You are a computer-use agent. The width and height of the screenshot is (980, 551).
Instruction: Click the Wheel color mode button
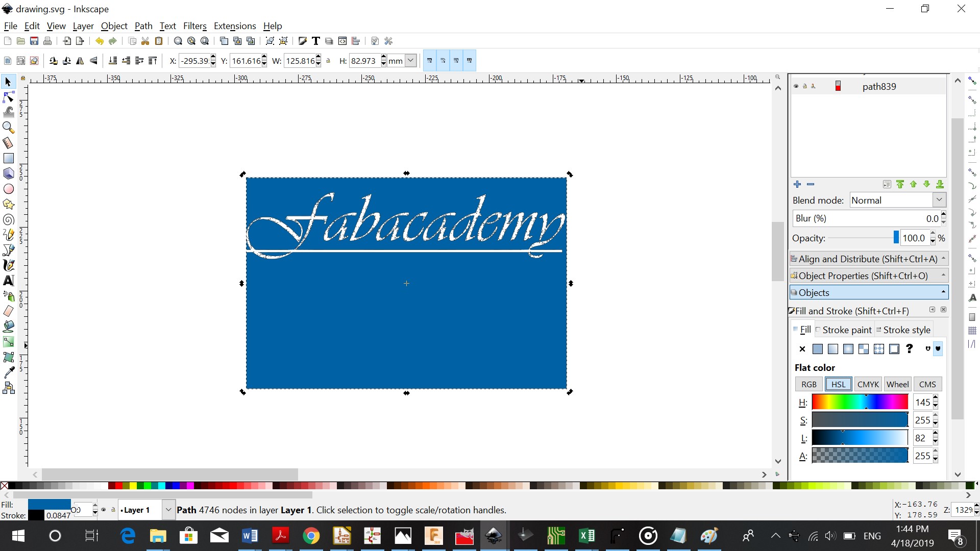897,384
